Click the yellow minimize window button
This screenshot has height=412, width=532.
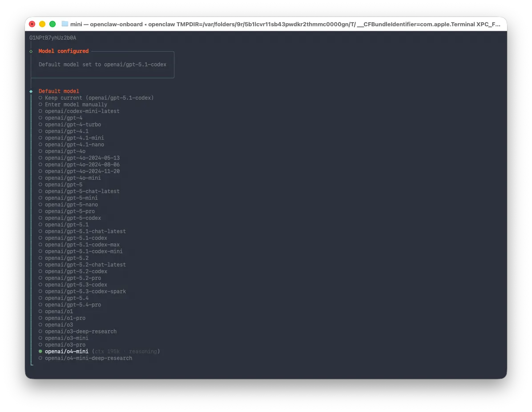42,24
